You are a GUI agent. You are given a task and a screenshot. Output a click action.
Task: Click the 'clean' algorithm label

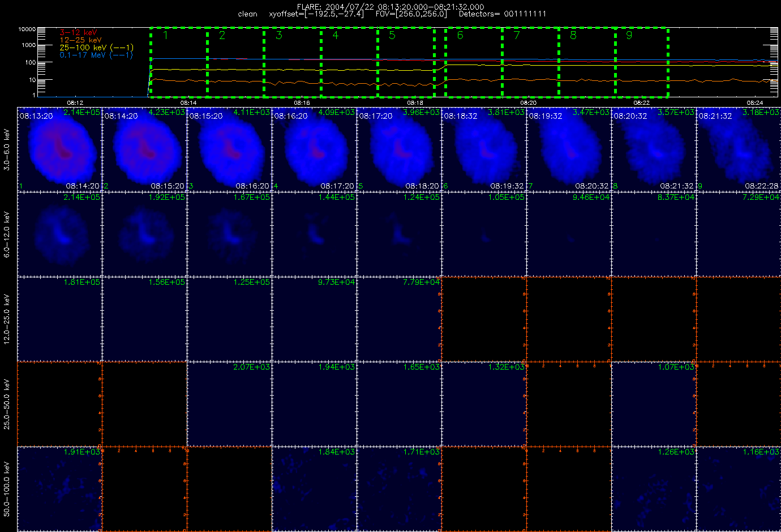click(x=247, y=14)
